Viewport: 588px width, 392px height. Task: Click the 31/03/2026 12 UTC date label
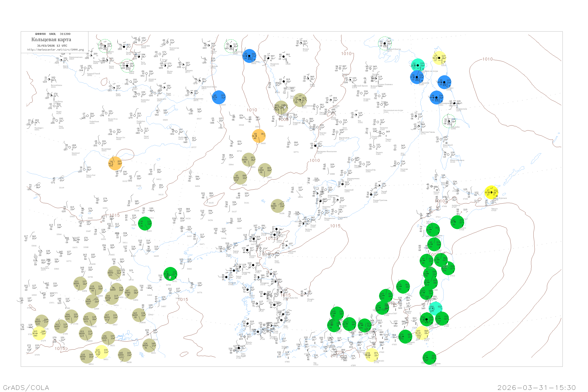[x=52, y=46]
